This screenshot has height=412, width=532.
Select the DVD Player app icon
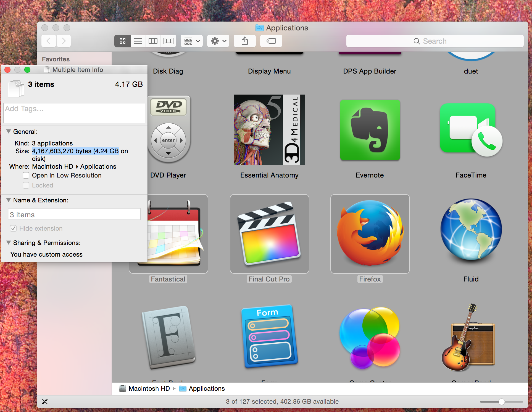pyautogui.click(x=169, y=130)
